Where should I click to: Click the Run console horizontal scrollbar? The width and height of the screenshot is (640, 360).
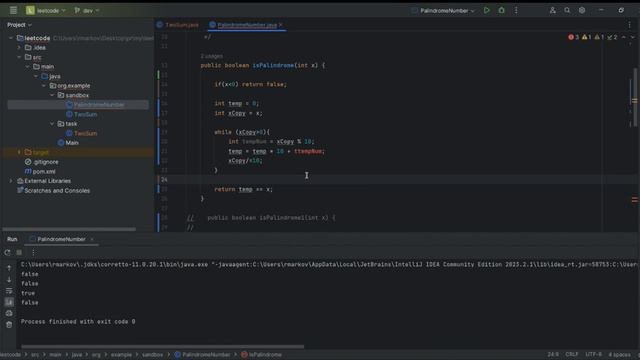[x=162, y=347]
